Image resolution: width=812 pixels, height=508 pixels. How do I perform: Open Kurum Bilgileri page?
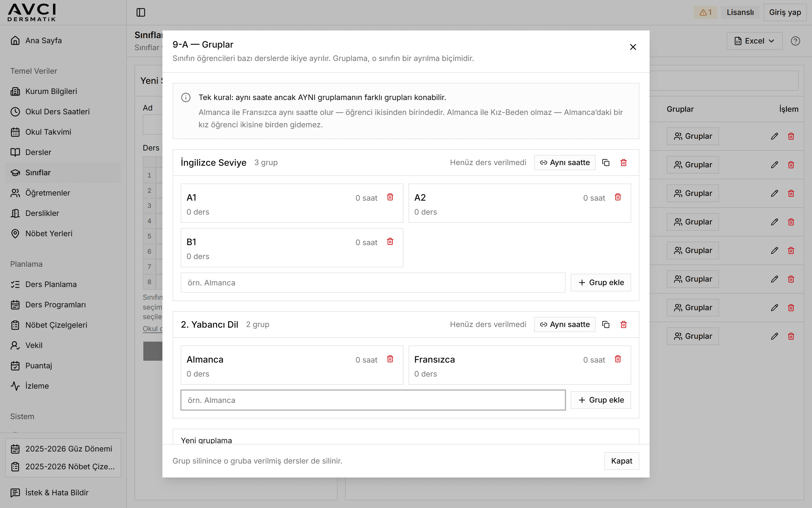[x=63, y=91]
